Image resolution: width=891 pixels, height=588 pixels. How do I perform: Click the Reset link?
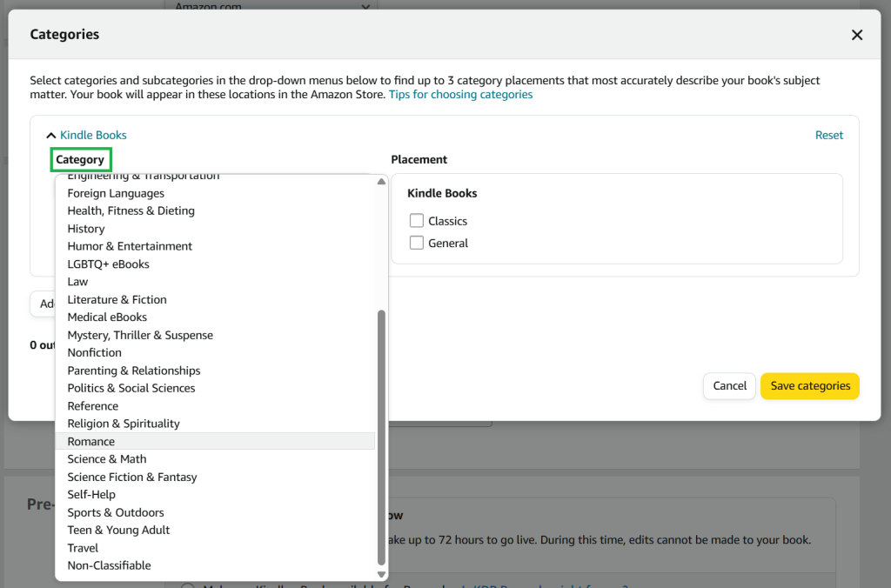click(x=829, y=135)
